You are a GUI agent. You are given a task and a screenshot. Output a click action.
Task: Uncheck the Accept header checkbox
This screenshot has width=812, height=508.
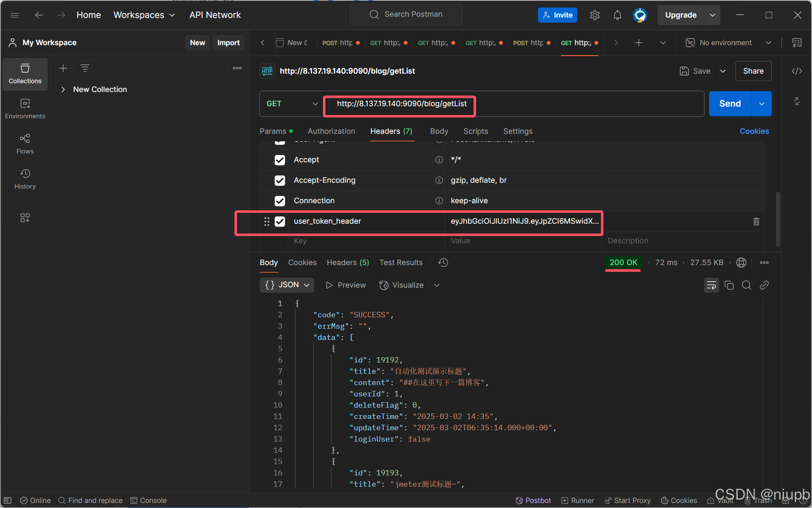tap(280, 160)
